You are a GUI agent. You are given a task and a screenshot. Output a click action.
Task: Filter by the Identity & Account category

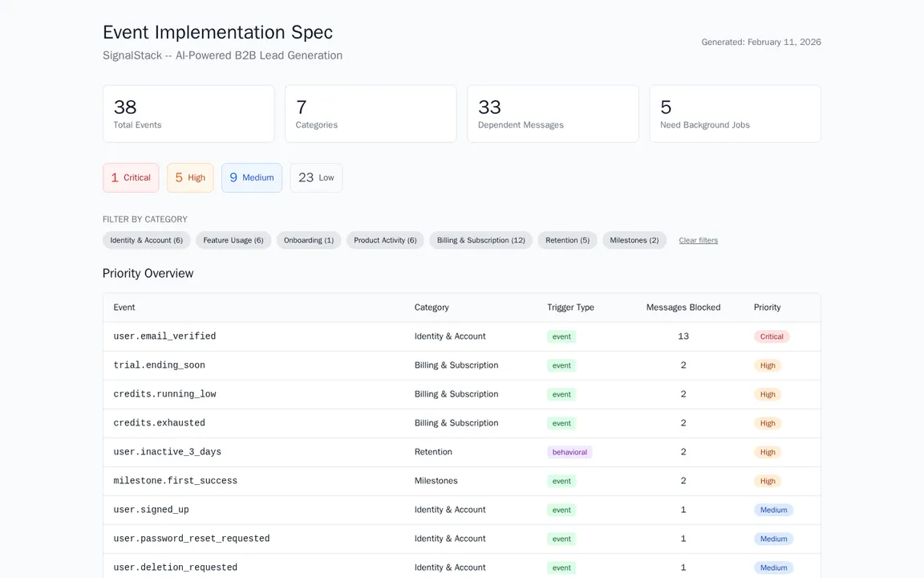pyautogui.click(x=146, y=240)
